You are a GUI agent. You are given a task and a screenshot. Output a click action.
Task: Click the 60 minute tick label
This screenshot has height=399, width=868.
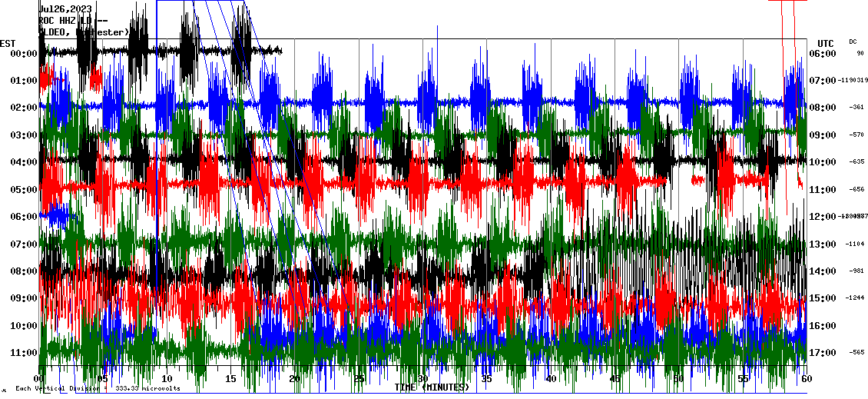pos(805,379)
